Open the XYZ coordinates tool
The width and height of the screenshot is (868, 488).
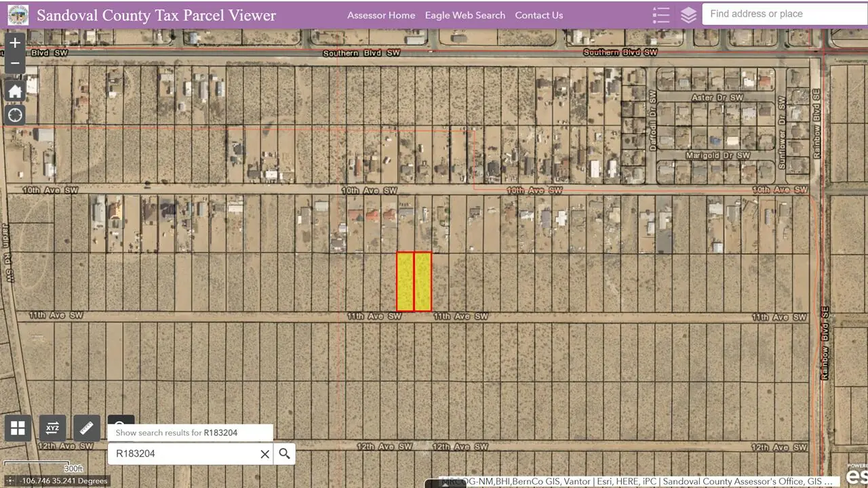(x=52, y=428)
